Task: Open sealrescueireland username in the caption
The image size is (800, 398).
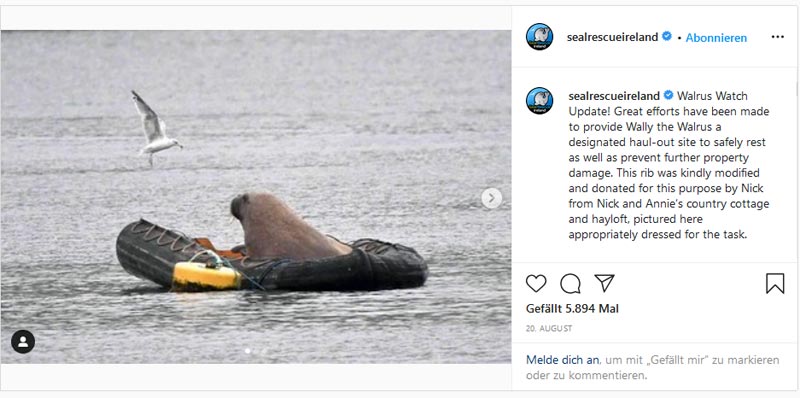Action: point(614,95)
